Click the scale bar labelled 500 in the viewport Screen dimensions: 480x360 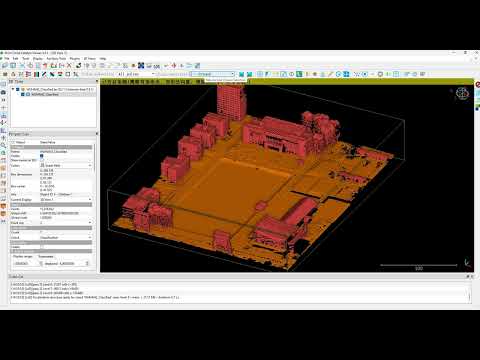point(419,267)
